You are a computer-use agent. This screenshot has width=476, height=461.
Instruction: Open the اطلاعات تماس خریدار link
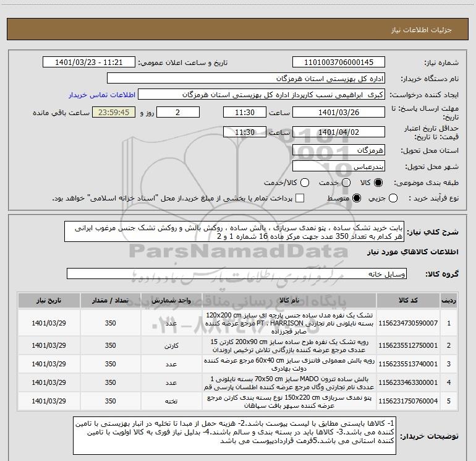click(x=102, y=95)
